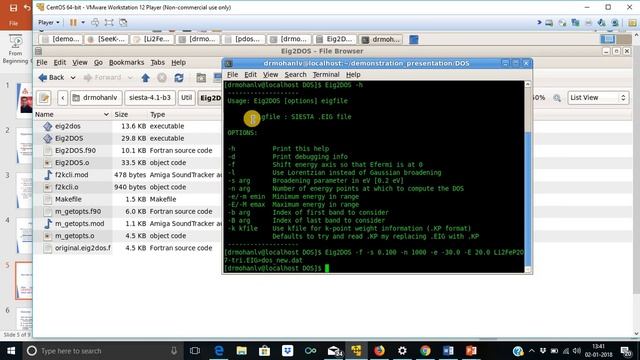Send Ctrl+Alt+Del to the VM
Image resolution: width=640 pixels, height=360 pixels.
tap(95, 22)
